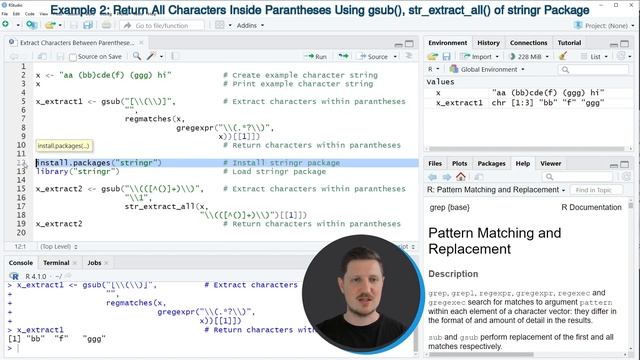Open the Help home page icon
Image resolution: width=640 pixels, height=360 pixels.
(x=461, y=177)
